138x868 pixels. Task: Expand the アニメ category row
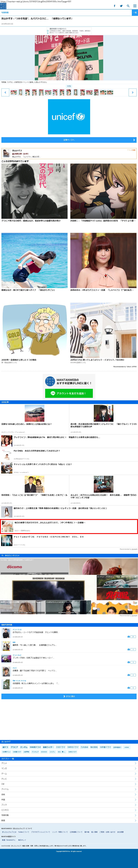(x=69, y=763)
